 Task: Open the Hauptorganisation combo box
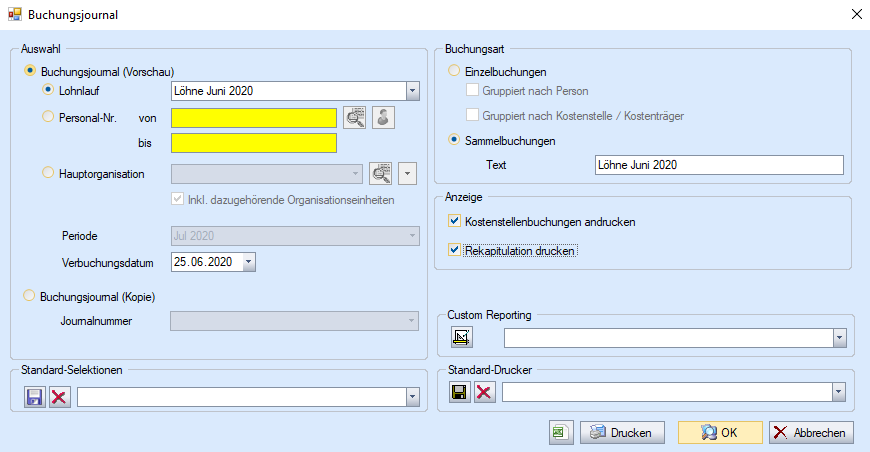click(x=267, y=174)
